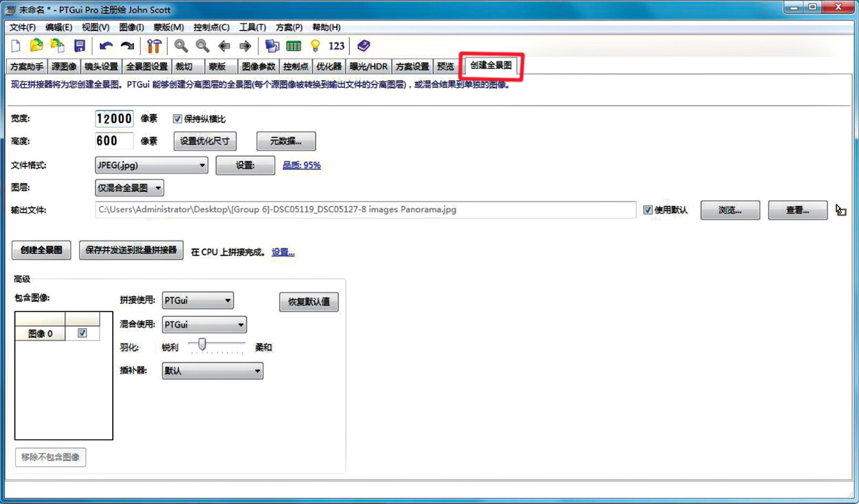Screen dimensions: 859x504
Task: Click the 浏览... button
Action: point(730,210)
